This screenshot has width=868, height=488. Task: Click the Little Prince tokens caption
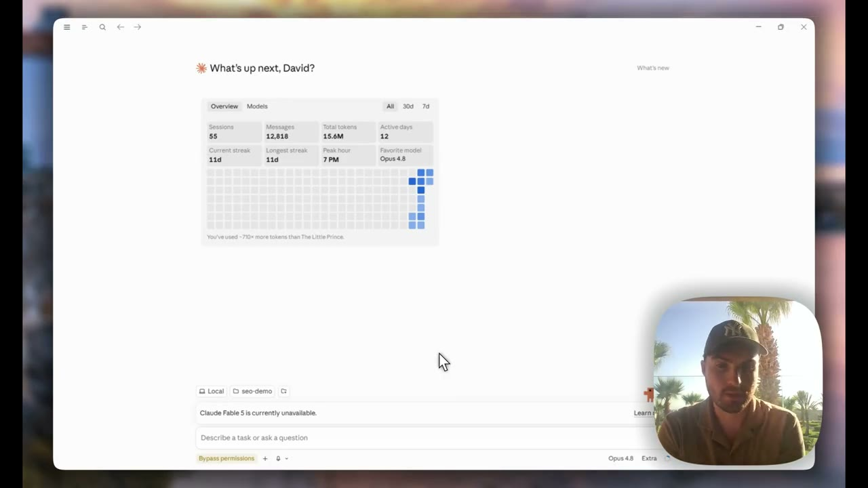click(x=275, y=237)
